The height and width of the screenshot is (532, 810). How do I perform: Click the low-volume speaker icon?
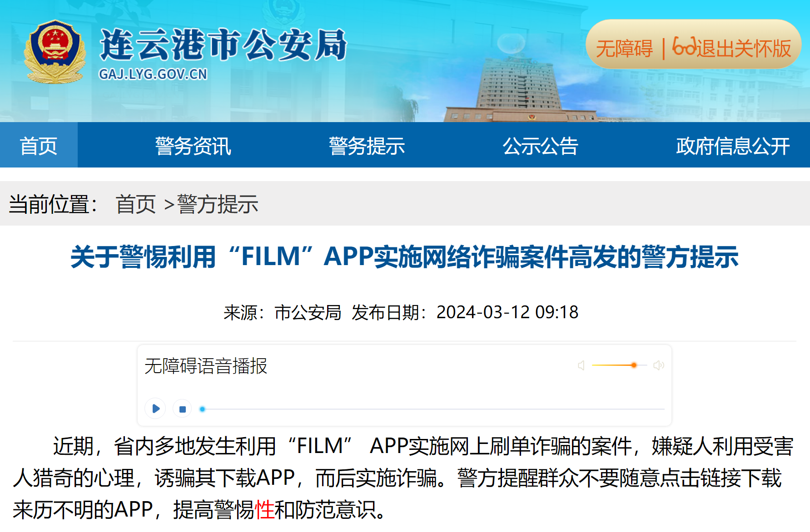[x=581, y=365]
